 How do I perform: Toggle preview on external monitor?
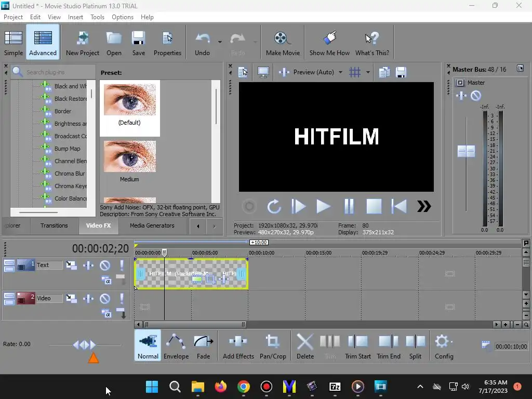263,72
